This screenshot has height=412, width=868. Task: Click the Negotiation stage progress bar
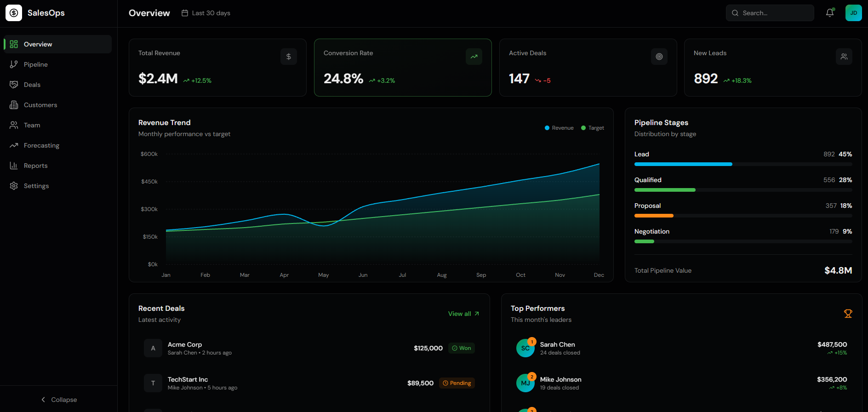[743, 241]
